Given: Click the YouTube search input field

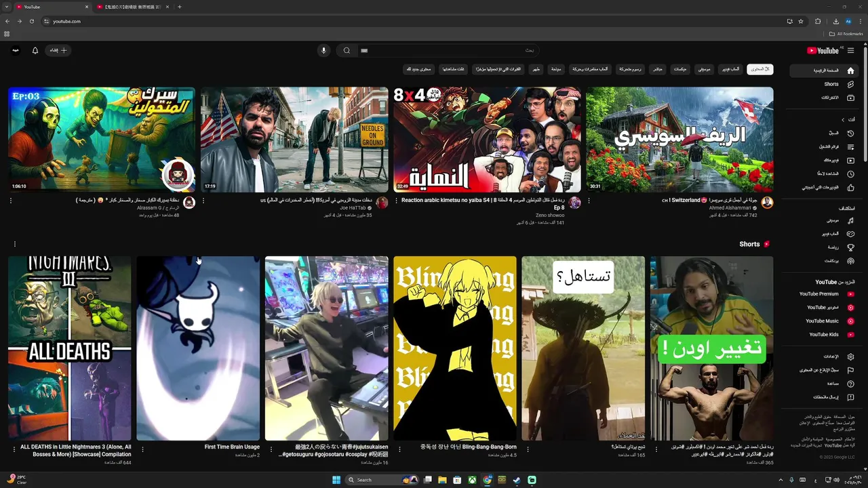Looking at the screenshot, I should coord(448,50).
